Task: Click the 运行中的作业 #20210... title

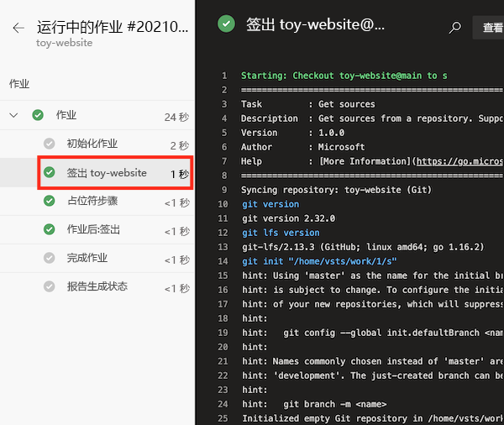Action: tap(113, 27)
